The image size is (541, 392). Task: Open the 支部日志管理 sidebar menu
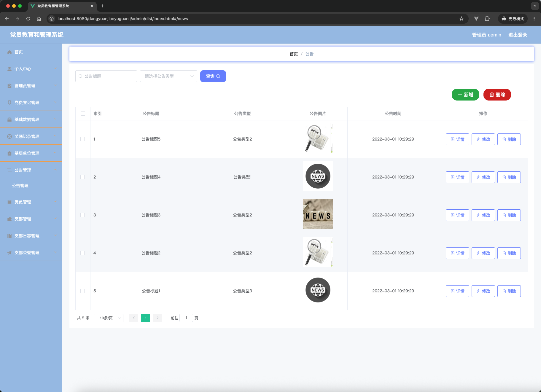[x=31, y=236]
